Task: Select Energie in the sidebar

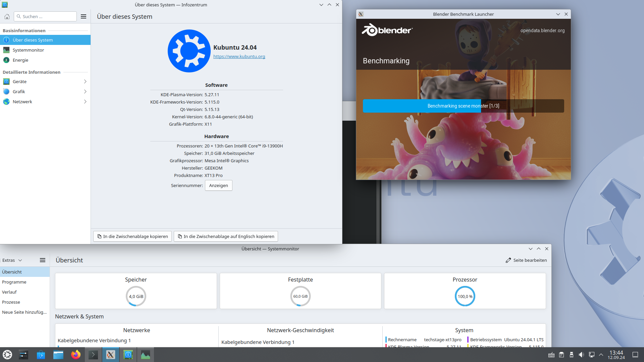Action: tap(20, 60)
